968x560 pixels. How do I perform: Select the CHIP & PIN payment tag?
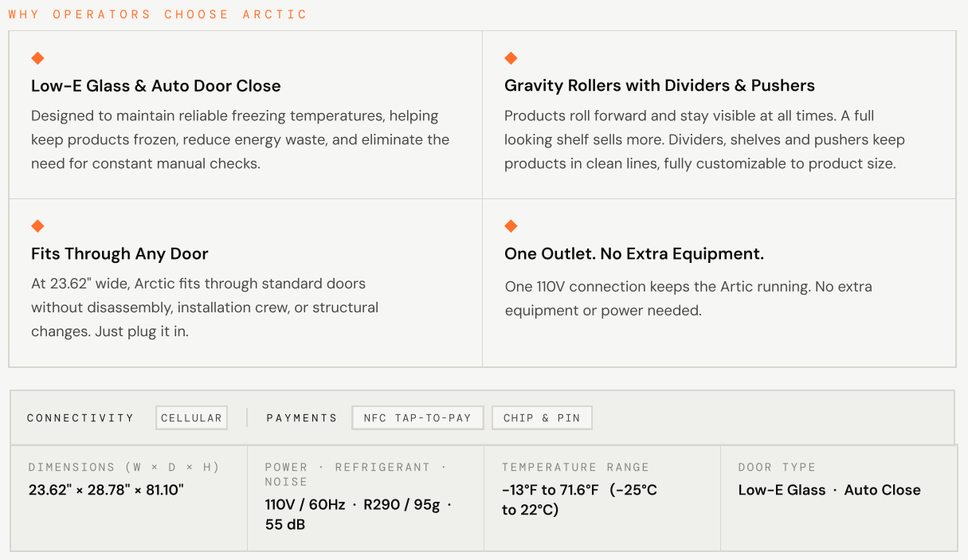point(542,418)
